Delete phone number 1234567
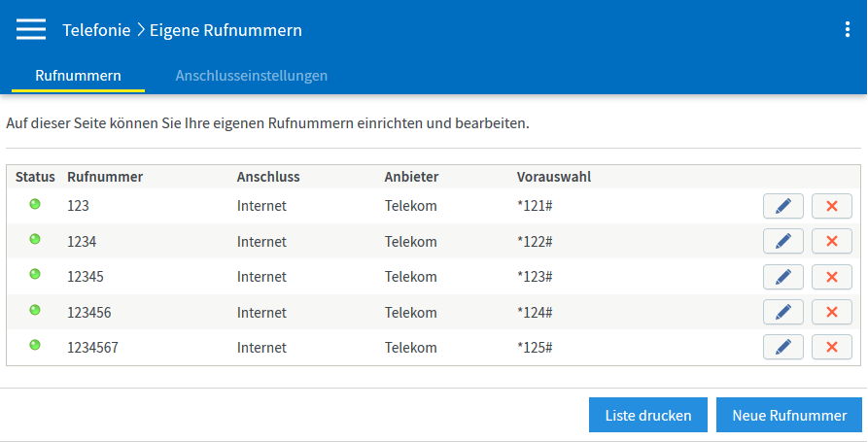The image size is (868, 442). point(831,347)
